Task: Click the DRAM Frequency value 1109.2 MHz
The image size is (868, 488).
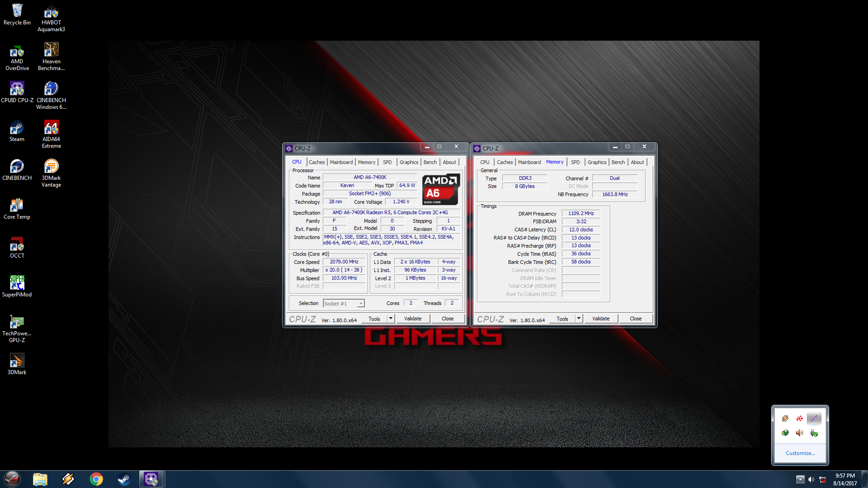Action: 581,213
